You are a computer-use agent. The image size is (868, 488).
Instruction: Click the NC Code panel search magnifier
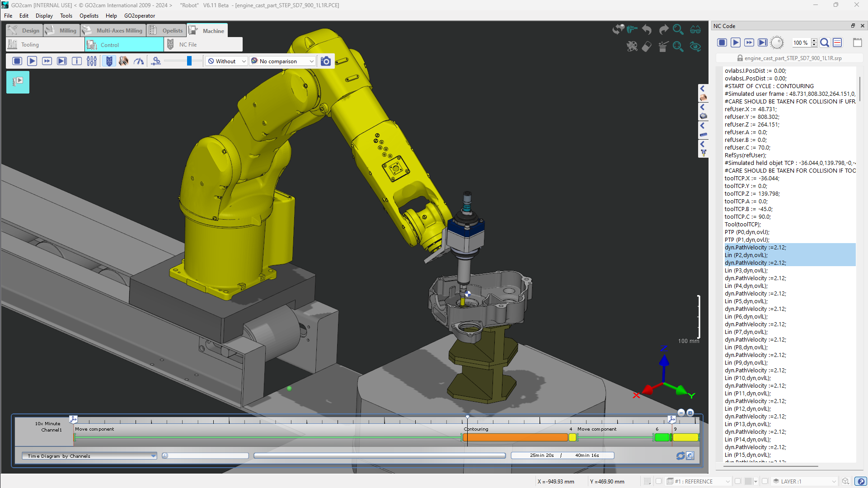tap(825, 42)
